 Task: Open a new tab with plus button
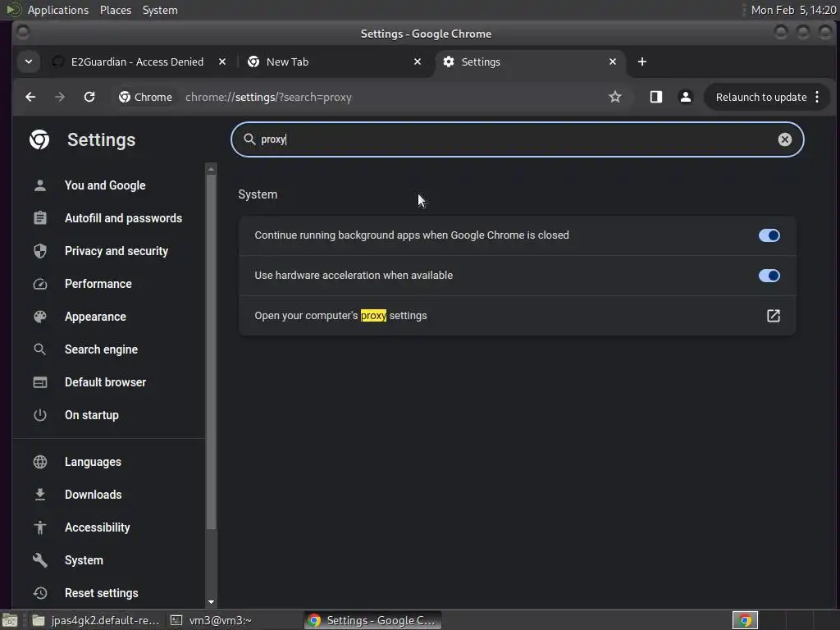click(642, 62)
